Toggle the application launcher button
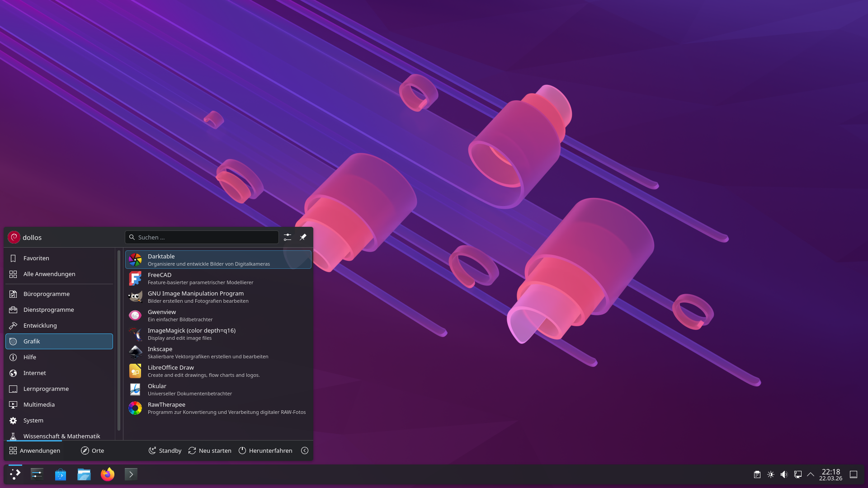Screen dimensions: 868x488 [15, 474]
